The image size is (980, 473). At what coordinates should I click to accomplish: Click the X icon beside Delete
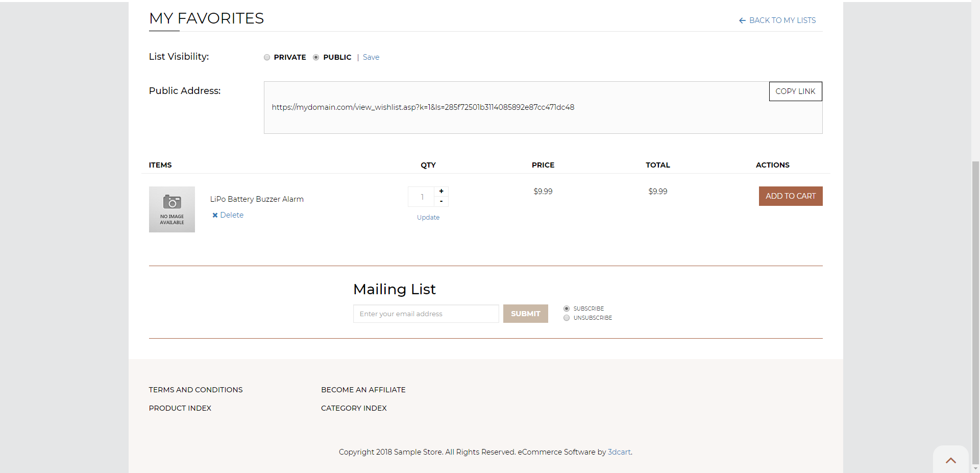click(x=214, y=215)
